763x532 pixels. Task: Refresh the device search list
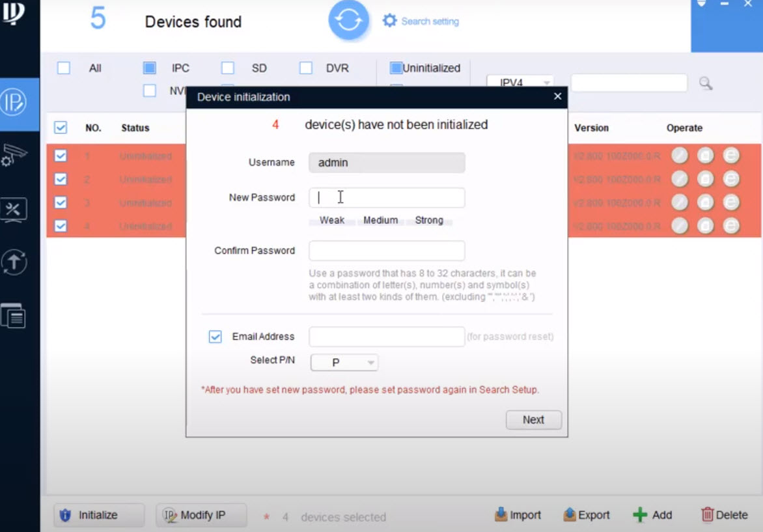coord(349,20)
